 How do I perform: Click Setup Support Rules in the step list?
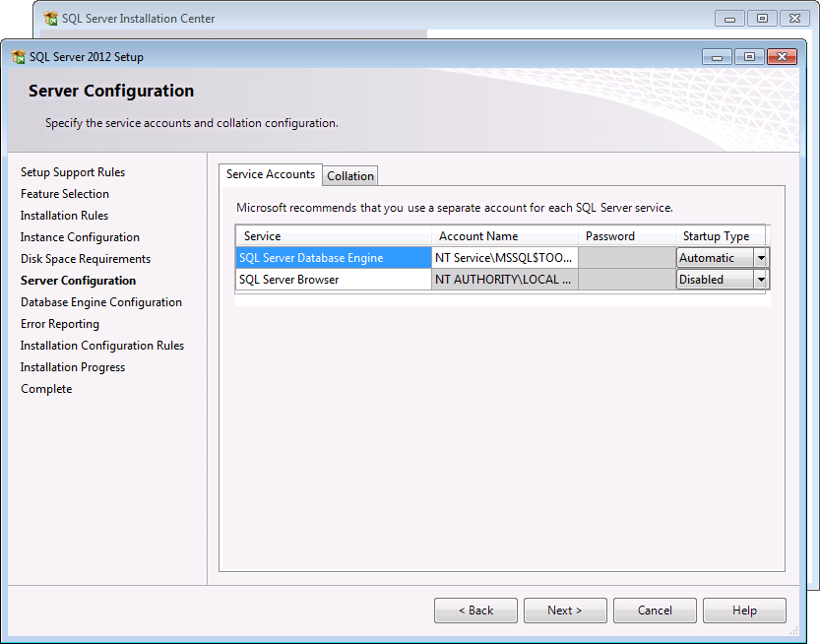73,172
